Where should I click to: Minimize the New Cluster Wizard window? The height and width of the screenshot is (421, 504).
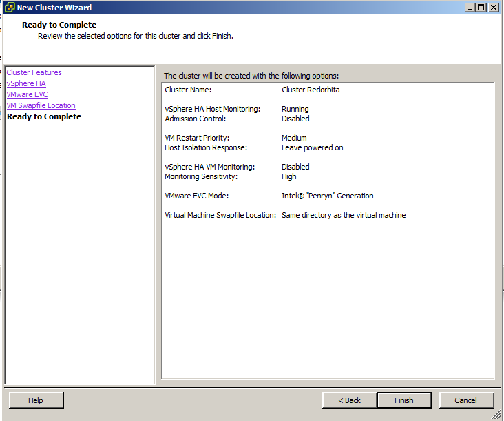[469, 8]
